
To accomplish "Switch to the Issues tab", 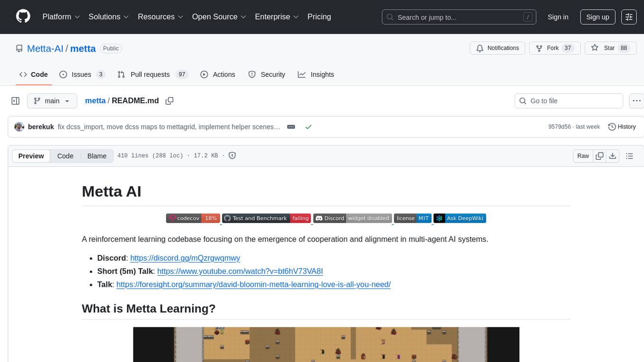I will 82,74.
